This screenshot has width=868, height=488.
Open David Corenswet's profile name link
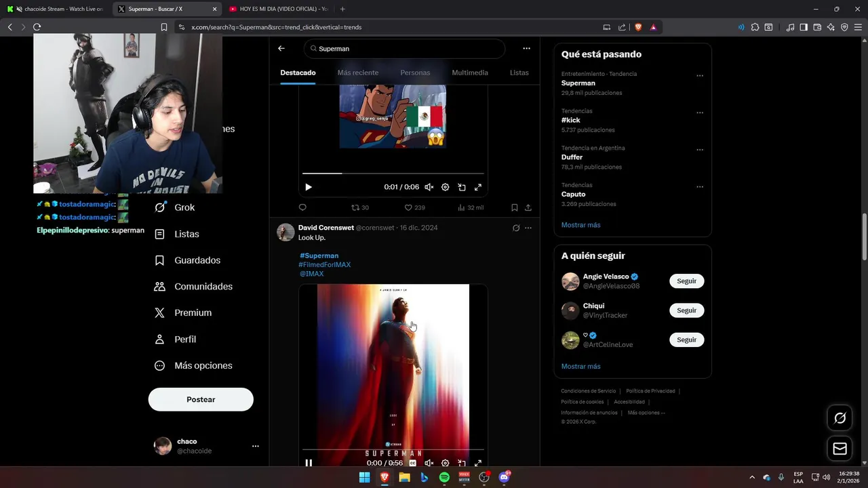click(x=325, y=228)
